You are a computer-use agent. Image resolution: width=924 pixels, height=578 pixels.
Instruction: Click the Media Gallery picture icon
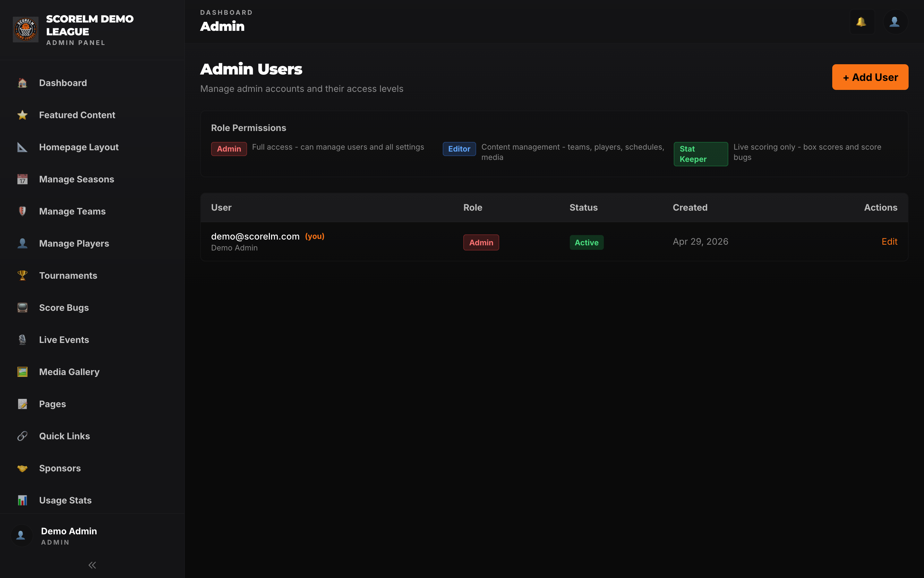(22, 372)
